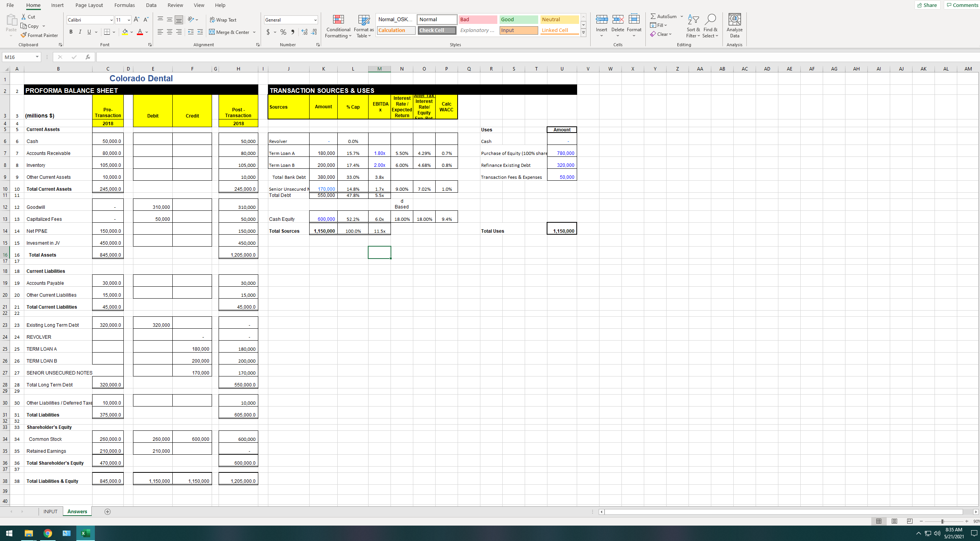Expand the font name dropdown
Image resolution: width=980 pixels, height=541 pixels.
[111, 20]
